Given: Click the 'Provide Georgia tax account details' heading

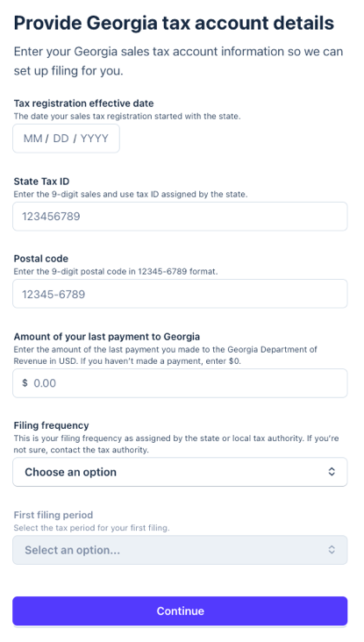Looking at the screenshot, I should tap(174, 23).
